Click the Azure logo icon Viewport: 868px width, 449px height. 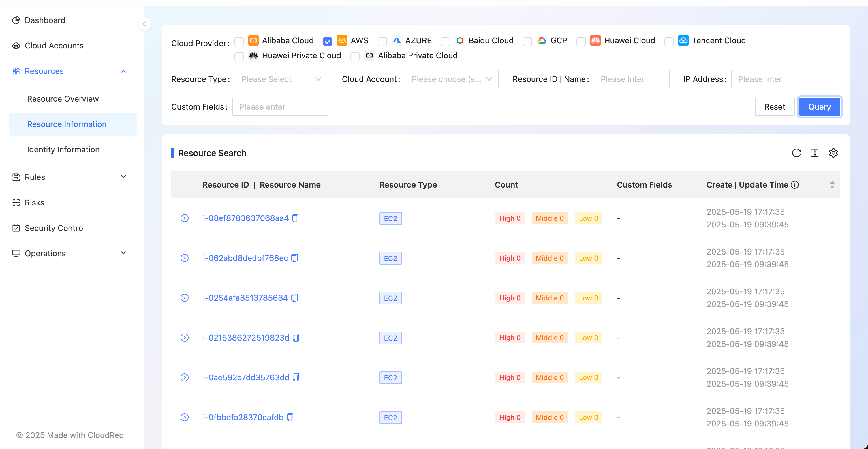click(x=397, y=40)
